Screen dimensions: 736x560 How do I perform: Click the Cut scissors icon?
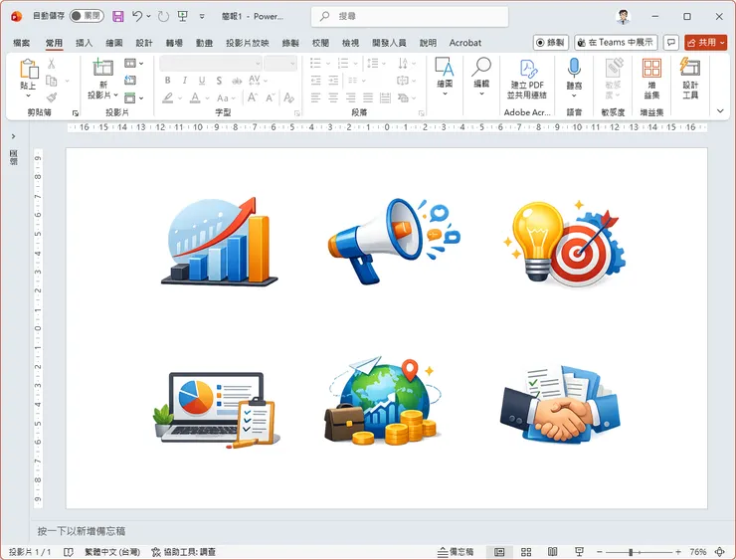coord(51,64)
